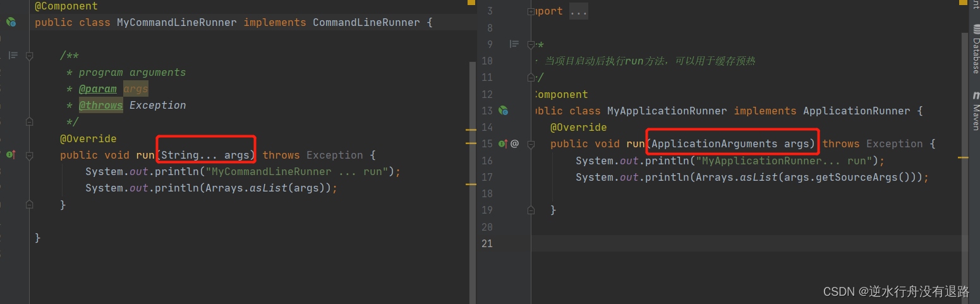Click the highlighted args word in Javadoc @param

point(136,89)
